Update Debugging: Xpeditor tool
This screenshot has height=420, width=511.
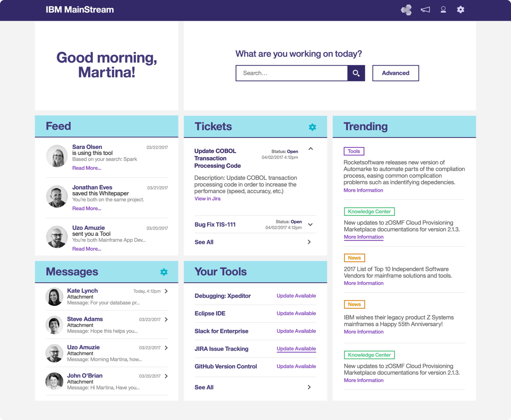pos(296,296)
